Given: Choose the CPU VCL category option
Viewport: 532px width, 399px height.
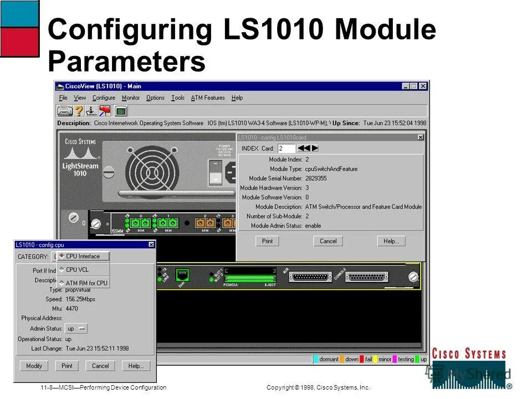Looking at the screenshot, I should tap(78, 269).
